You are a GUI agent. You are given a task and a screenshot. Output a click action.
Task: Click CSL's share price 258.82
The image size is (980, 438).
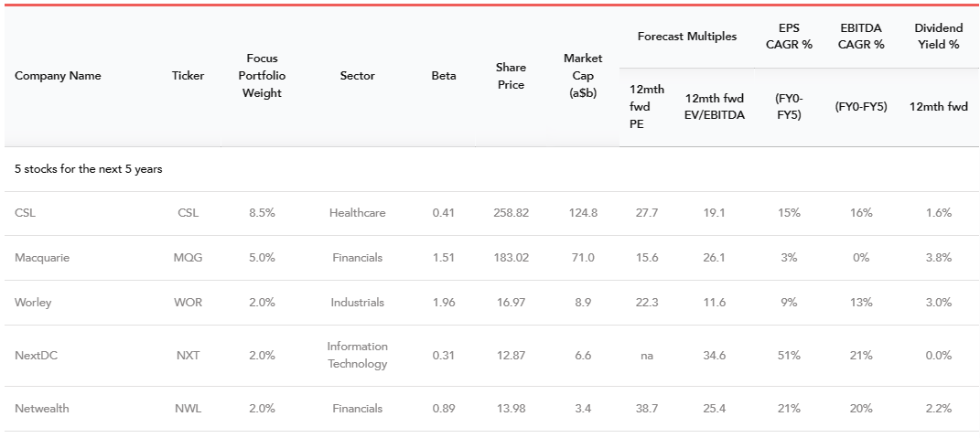tap(511, 212)
